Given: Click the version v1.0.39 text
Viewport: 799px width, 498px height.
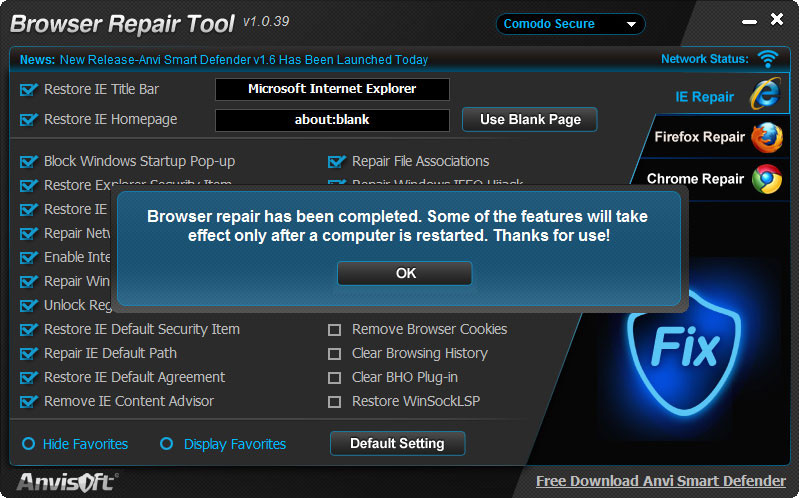Looking at the screenshot, I should tap(266, 21).
